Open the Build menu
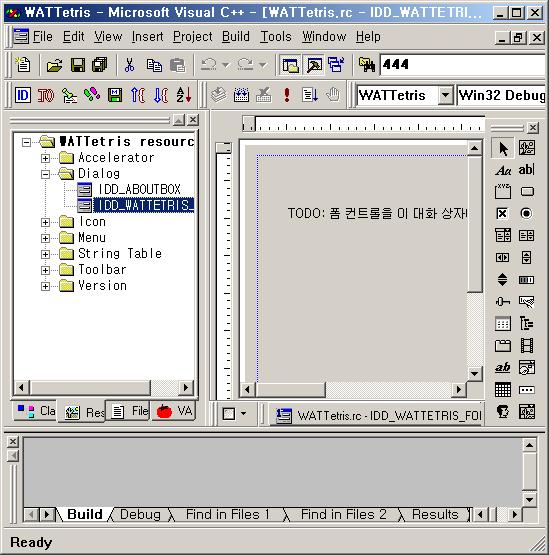This screenshot has width=549, height=555. click(x=236, y=36)
